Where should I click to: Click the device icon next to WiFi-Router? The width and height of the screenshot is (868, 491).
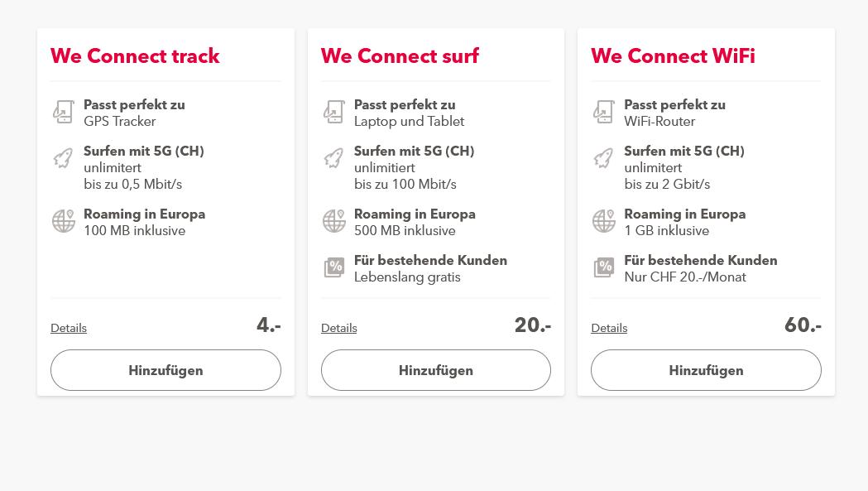click(604, 112)
